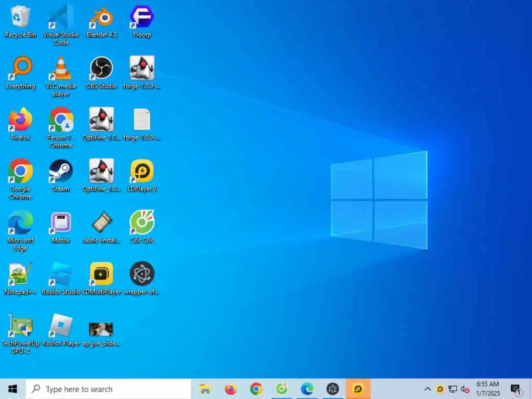
Task: Switch to the active LDPlayer taskbar button
Action: (358, 389)
